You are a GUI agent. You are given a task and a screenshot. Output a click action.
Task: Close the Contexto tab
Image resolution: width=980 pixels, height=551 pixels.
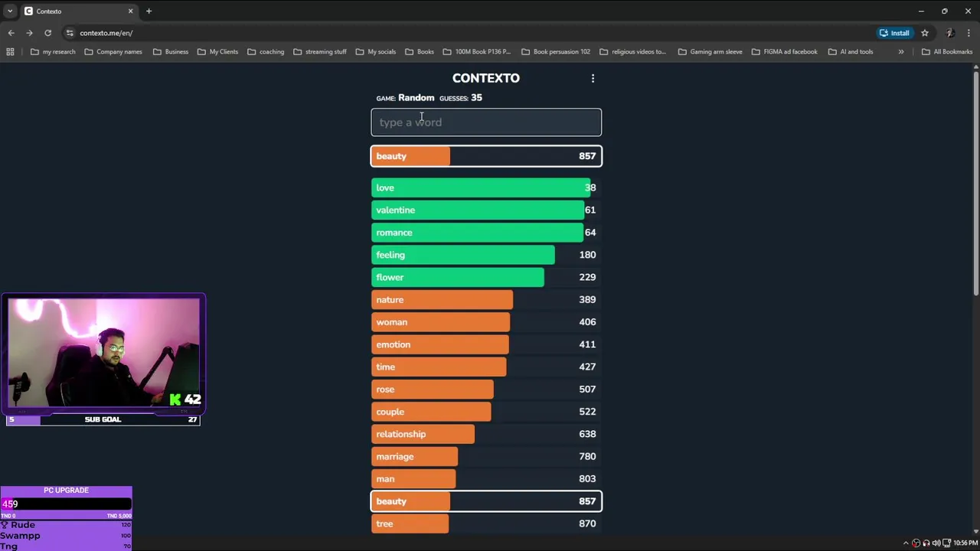tap(130, 11)
